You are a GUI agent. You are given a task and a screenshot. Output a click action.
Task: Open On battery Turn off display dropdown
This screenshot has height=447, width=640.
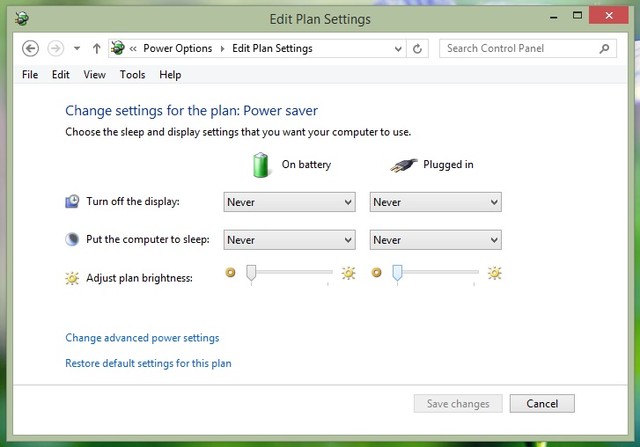[x=289, y=202]
